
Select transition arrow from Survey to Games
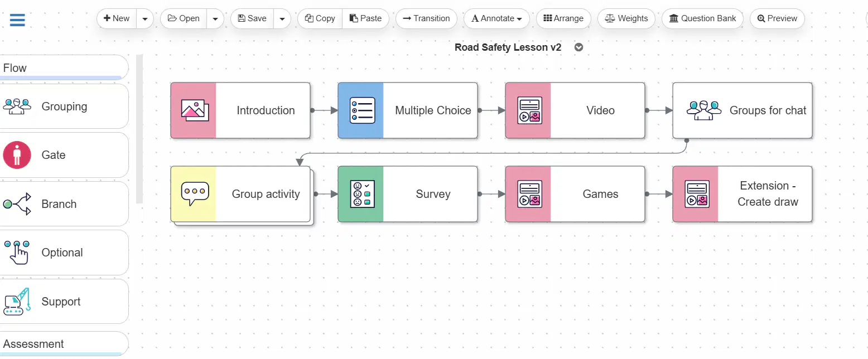pos(491,194)
